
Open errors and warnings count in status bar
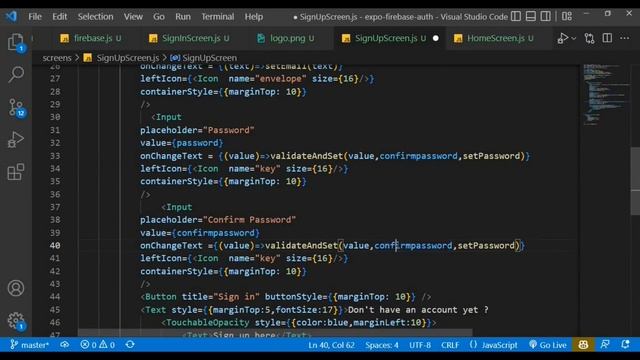coord(98,345)
